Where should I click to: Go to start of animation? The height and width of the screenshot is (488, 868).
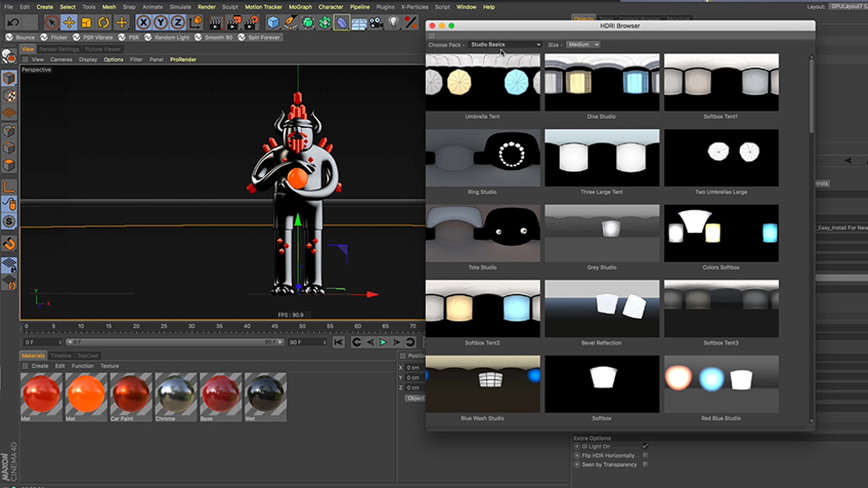pos(338,343)
